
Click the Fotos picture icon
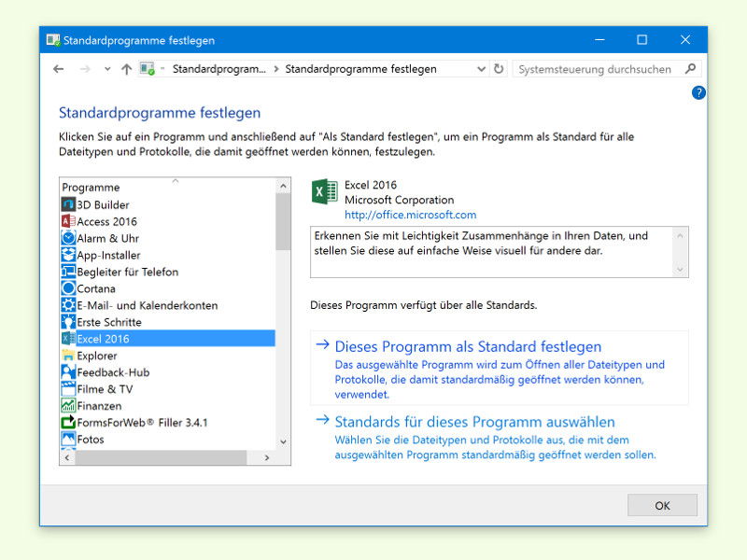point(68,439)
